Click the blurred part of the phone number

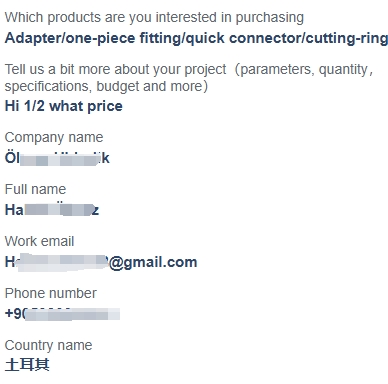pos(72,314)
